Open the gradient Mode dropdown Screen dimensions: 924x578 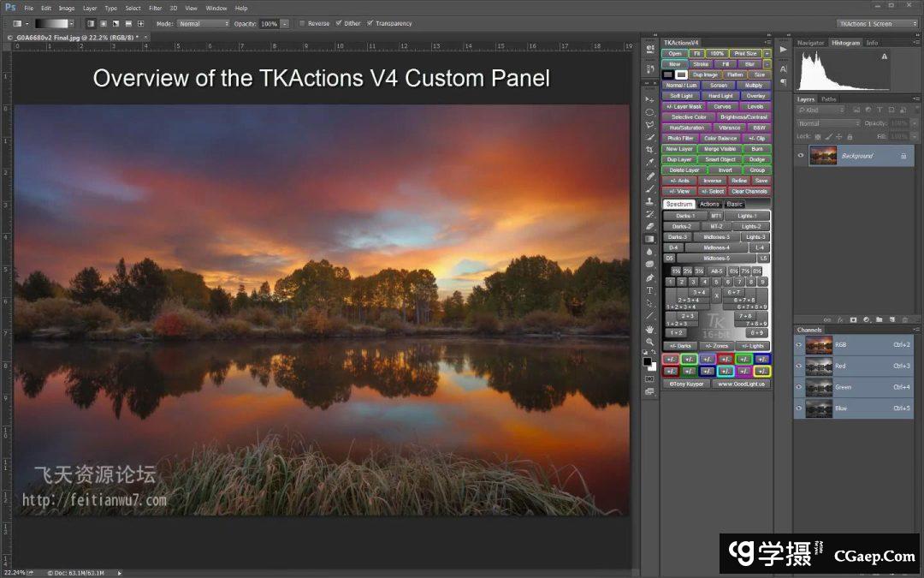[x=203, y=23]
